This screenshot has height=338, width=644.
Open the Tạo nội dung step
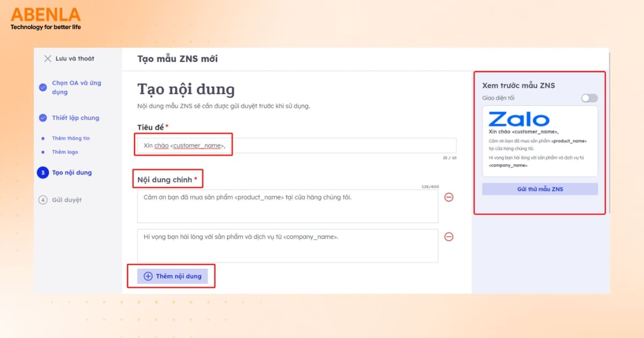(x=72, y=173)
